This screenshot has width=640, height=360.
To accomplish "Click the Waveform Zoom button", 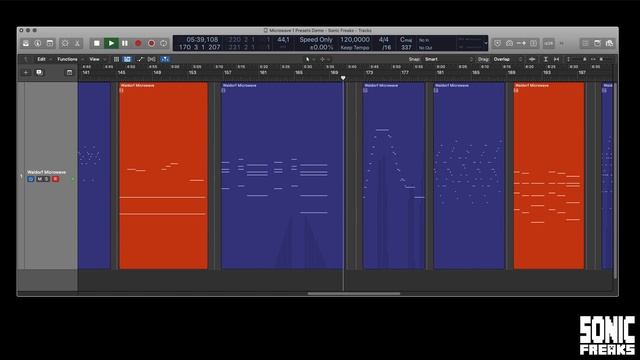I will (x=532, y=59).
